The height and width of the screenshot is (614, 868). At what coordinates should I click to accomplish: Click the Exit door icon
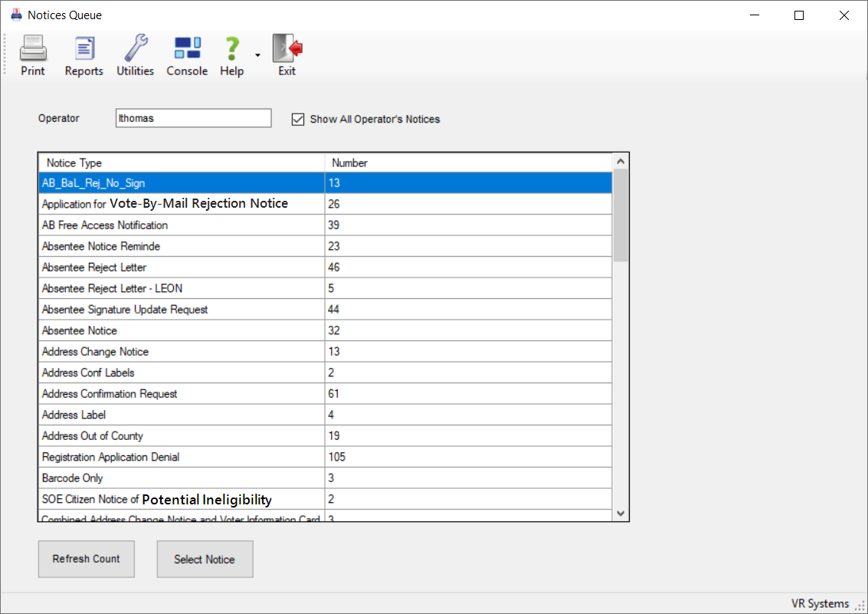tap(287, 49)
